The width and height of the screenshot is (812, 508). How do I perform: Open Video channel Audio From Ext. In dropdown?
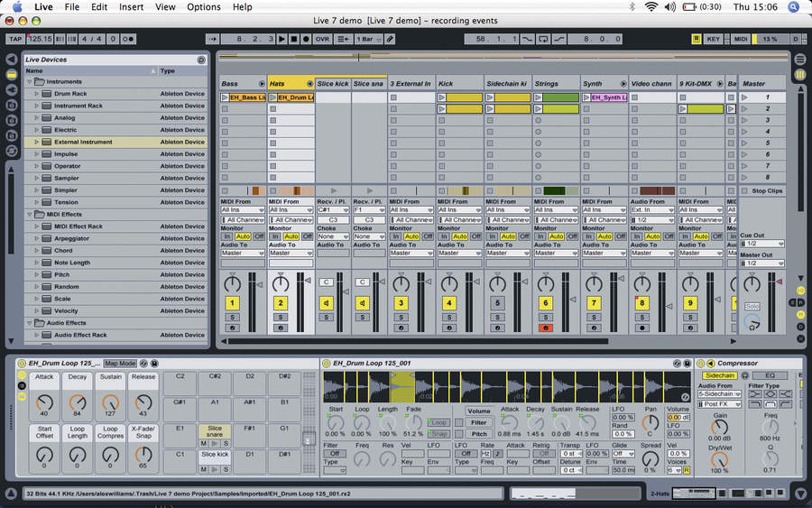point(652,209)
